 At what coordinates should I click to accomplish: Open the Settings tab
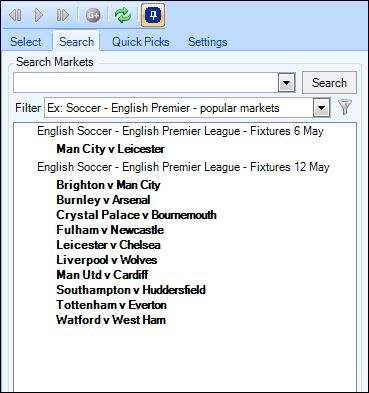point(208,42)
